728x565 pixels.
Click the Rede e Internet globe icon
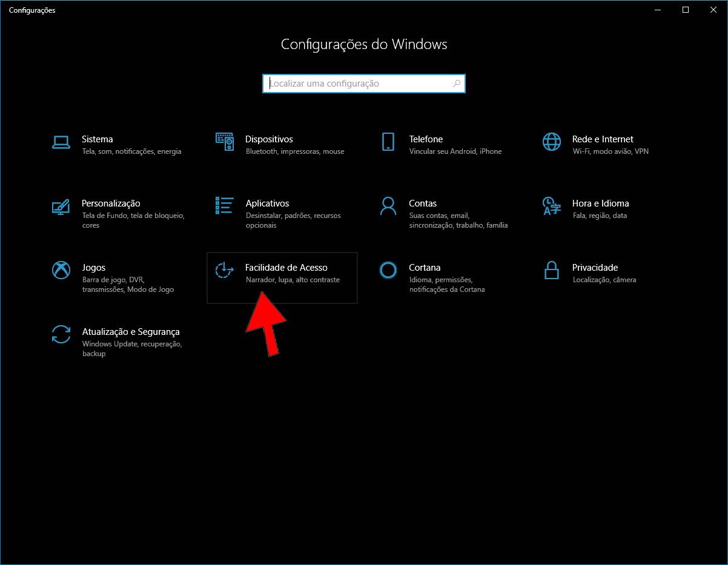pyautogui.click(x=552, y=142)
